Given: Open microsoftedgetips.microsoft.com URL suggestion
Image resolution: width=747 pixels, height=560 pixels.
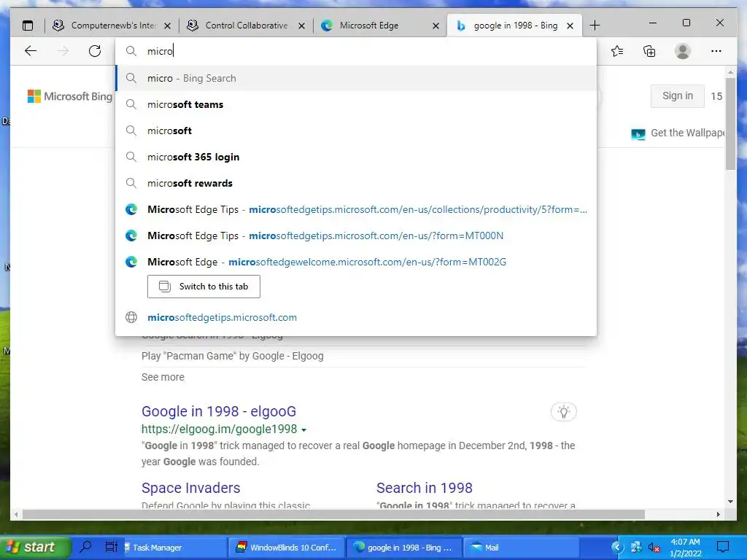Looking at the screenshot, I should click(356, 317).
